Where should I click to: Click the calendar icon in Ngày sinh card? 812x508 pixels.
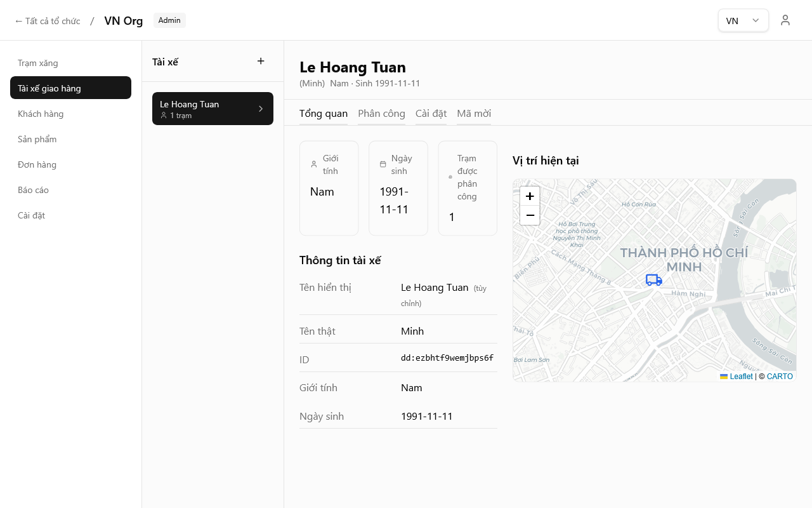pyautogui.click(x=383, y=164)
